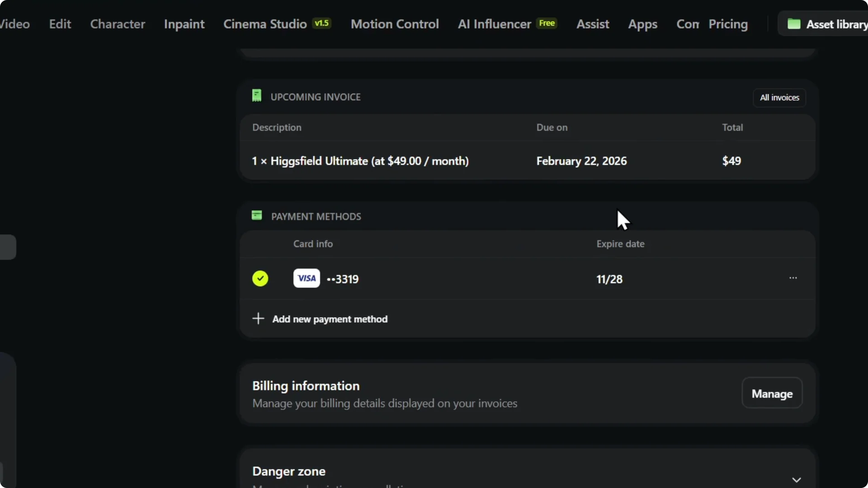Image resolution: width=868 pixels, height=488 pixels.
Task: Select the Assist menu item
Action: [593, 24]
